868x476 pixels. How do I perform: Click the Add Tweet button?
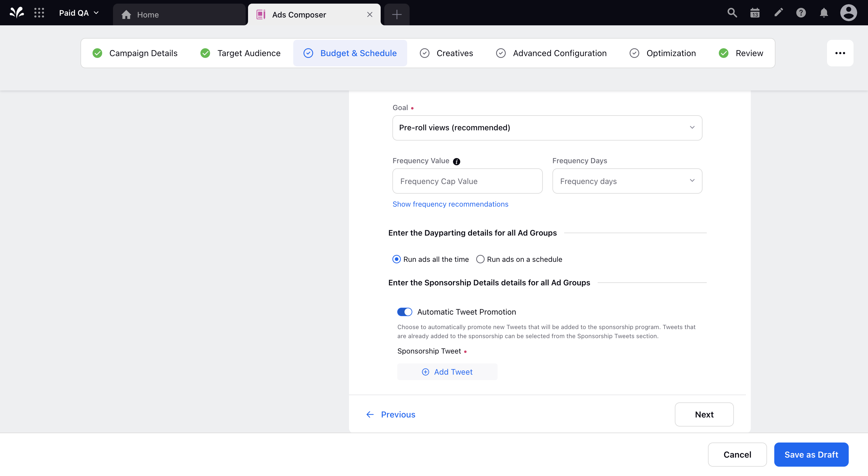coord(447,372)
